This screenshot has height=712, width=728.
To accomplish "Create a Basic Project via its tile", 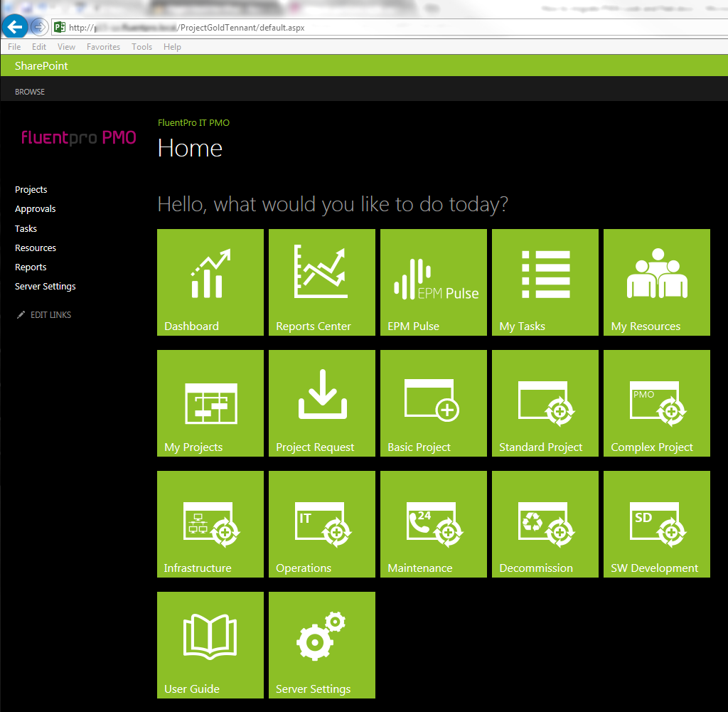I will [x=434, y=403].
